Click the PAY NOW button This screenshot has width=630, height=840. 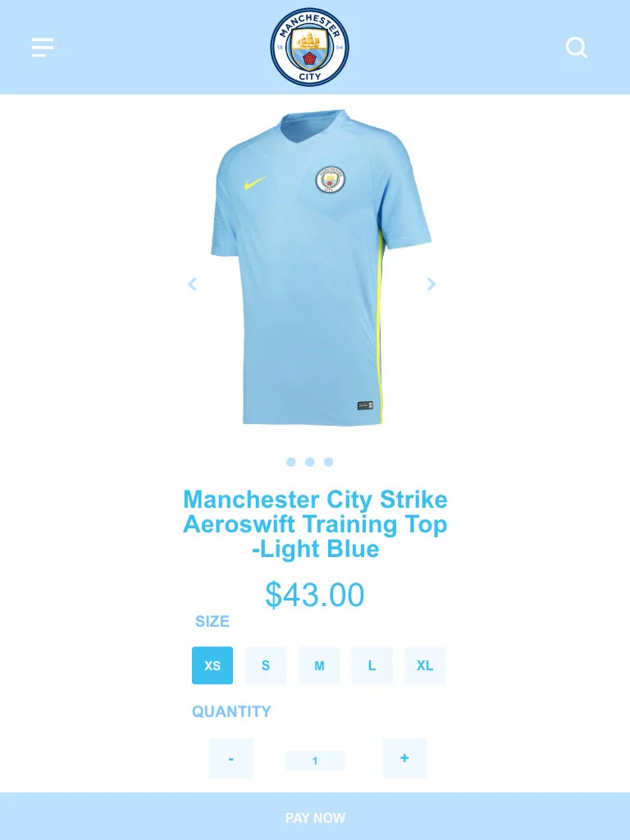[315, 816]
